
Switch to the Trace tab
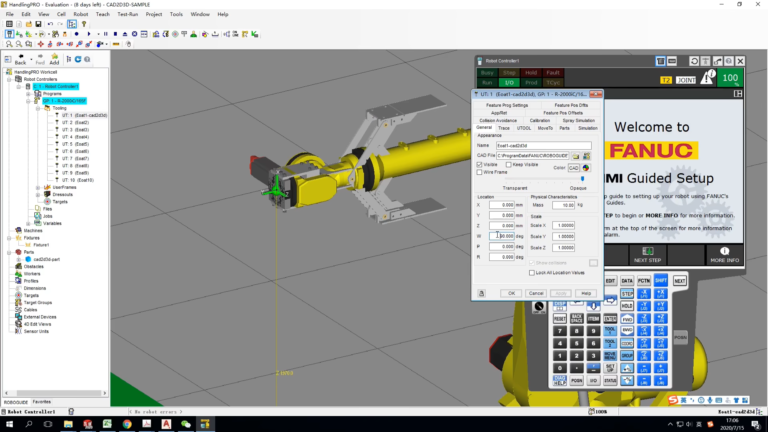(504, 128)
